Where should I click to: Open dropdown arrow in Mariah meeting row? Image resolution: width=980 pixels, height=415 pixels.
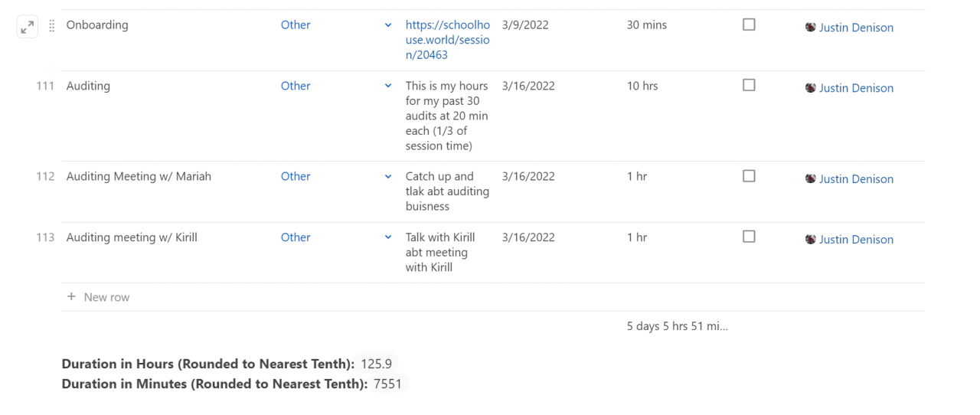pyautogui.click(x=388, y=177)
